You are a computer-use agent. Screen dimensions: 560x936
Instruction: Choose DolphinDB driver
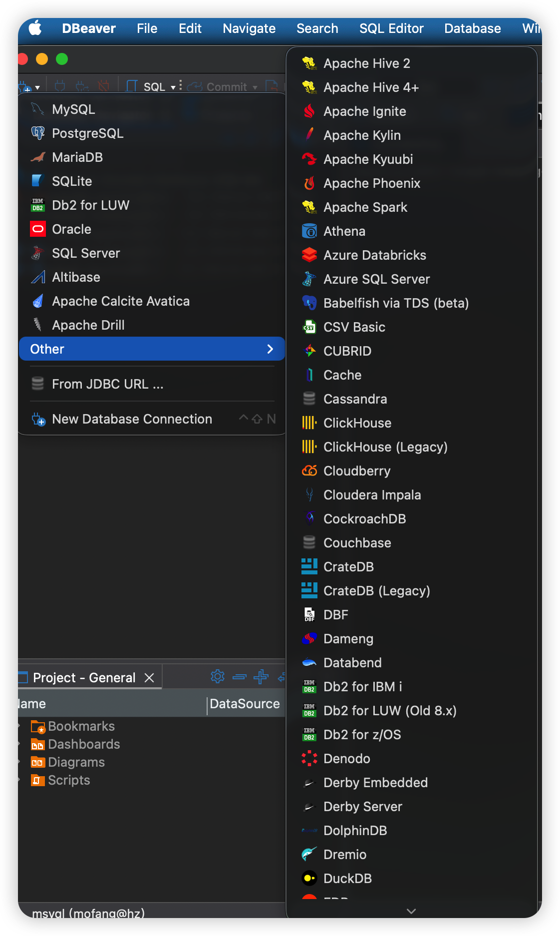point(412,831)
